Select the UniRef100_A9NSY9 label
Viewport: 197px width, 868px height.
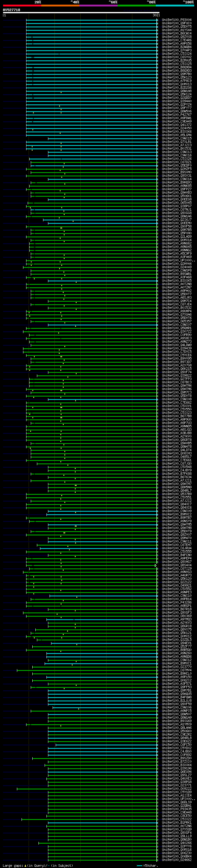[176, 521]
